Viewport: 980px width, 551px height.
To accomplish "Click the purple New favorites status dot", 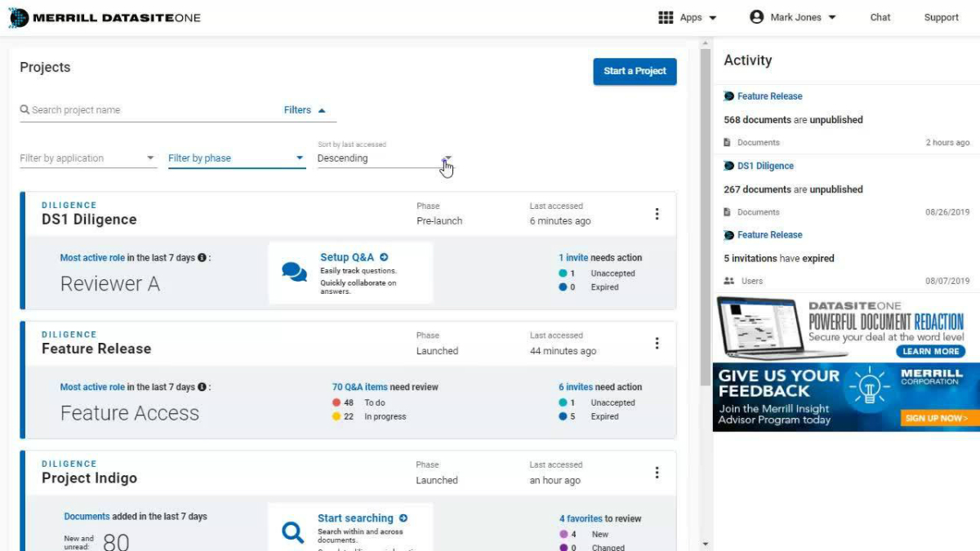I will [563, 534].
